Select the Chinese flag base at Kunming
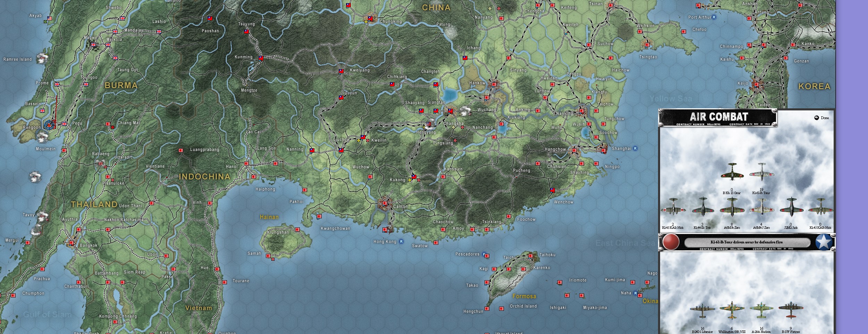 (x=261, y=58)
